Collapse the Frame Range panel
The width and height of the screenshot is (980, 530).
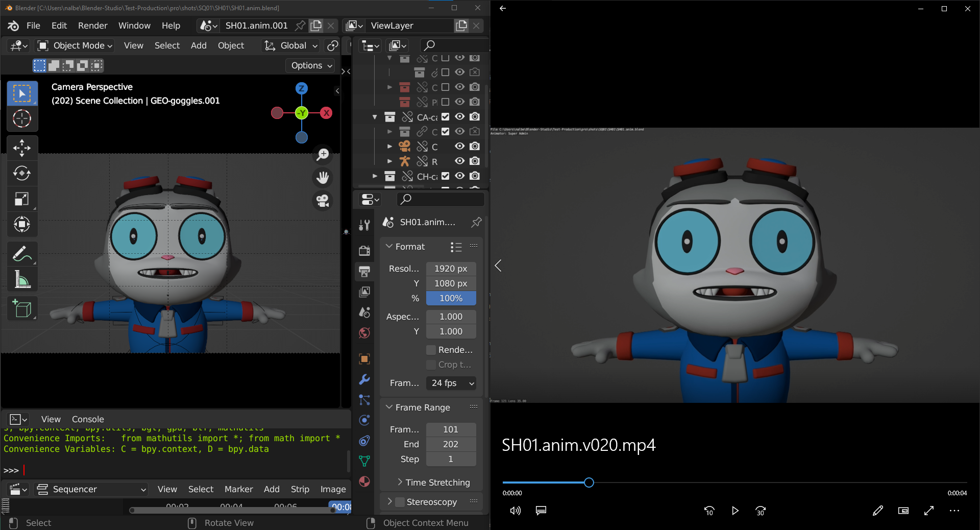389,407
